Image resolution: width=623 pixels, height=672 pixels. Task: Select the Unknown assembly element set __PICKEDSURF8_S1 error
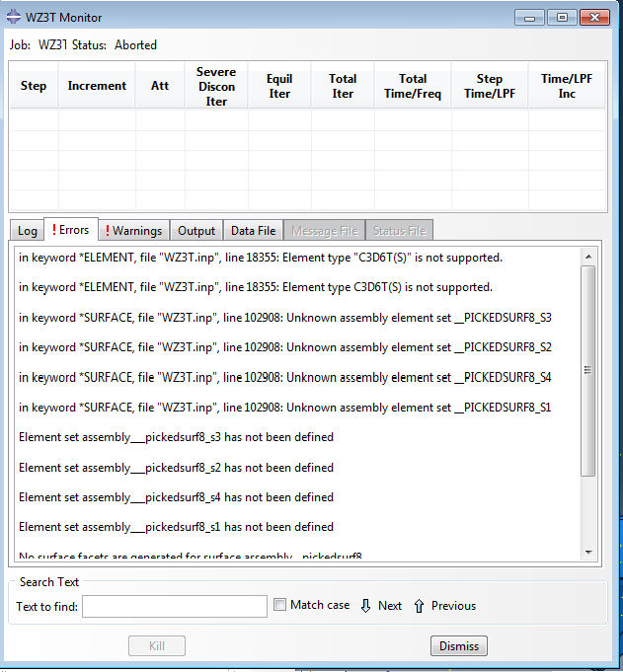285,408
